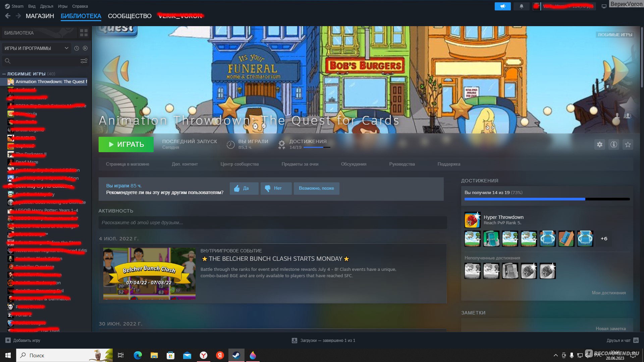This screenshot has width=644, height=362.
Task: Open the announcements megaphone button
Action: 502,6
